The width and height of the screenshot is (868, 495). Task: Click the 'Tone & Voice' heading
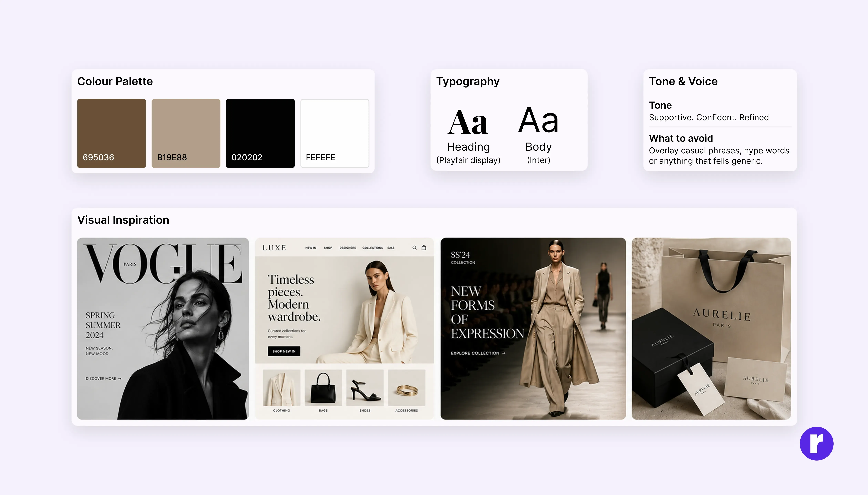pyautogui.click(x=683, y=81)
